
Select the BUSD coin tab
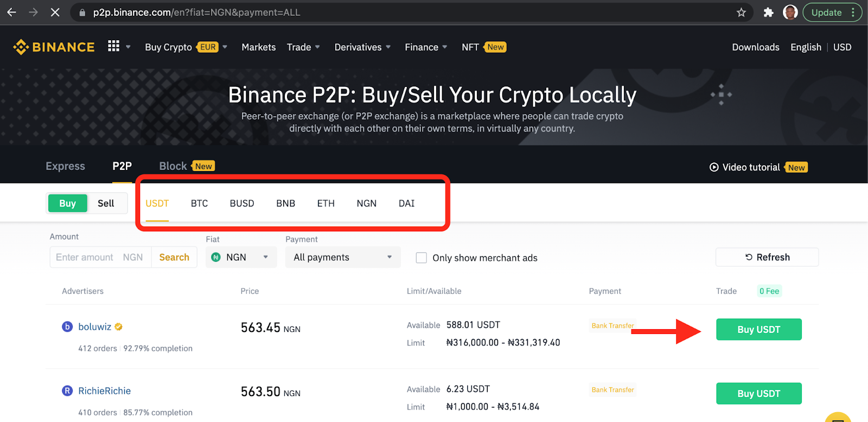pyautogui.click(x=242, y=203)
